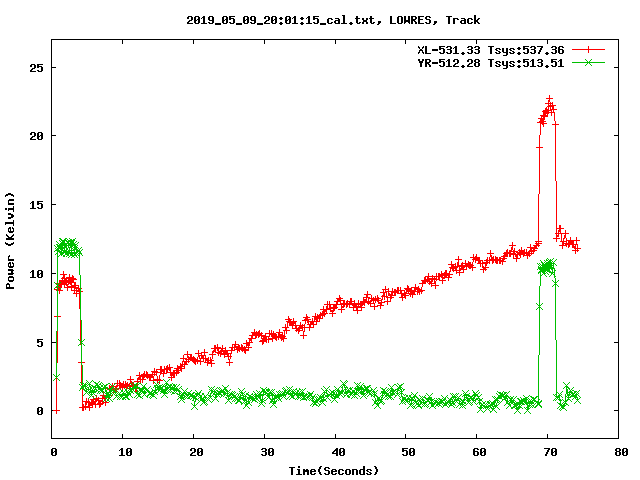This screenshot has height=480, width=640.
Task: Click the x-axis tick label 70
Action: pyautogui.click(x=551, y=452)
